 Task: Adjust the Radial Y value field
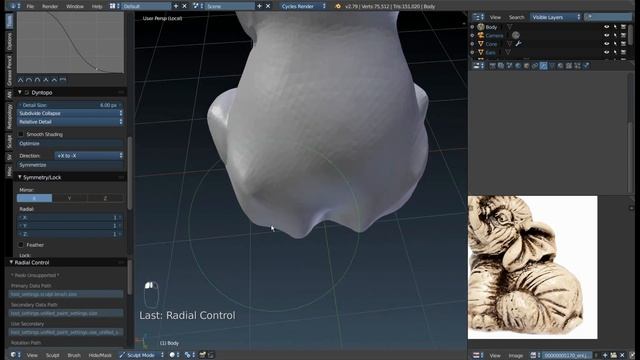tap(70, 226)
